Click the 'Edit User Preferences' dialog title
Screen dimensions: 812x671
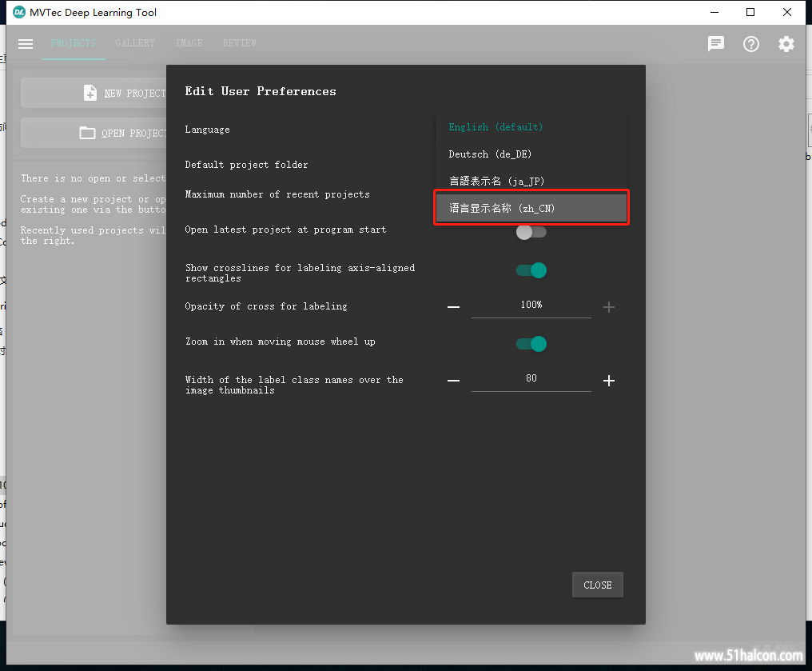261,91
